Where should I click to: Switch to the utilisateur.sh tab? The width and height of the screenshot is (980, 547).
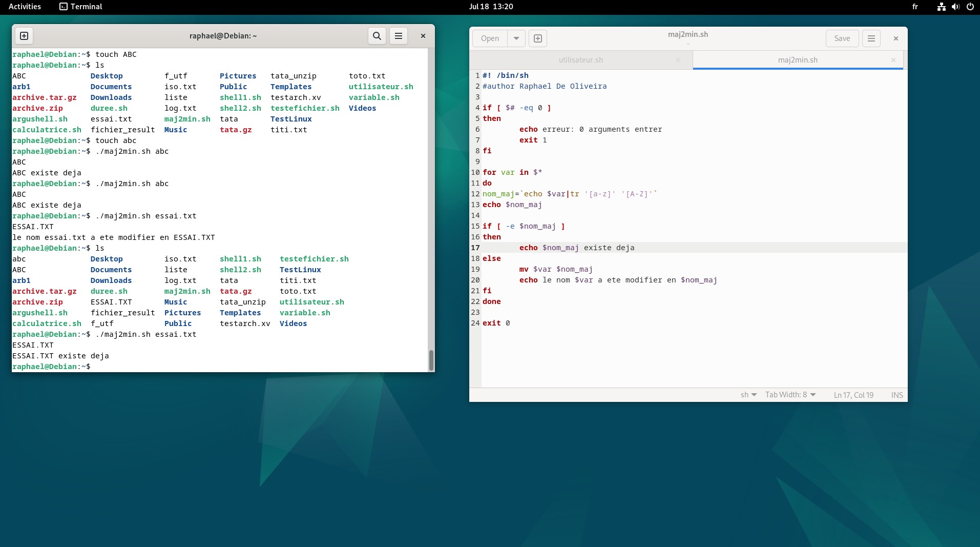(x=580, y=60)
